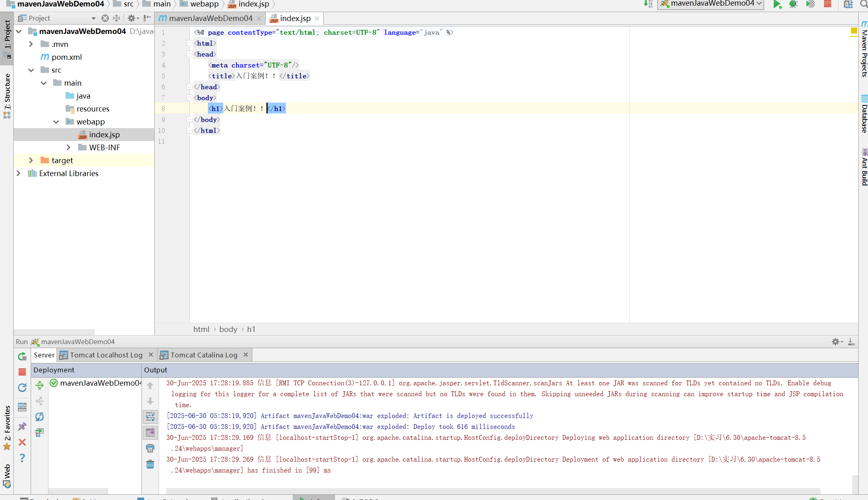This screenshot has width=868, height=500.
Task: Hide Run panel with download-arrow icon
Action: [851, 342]
